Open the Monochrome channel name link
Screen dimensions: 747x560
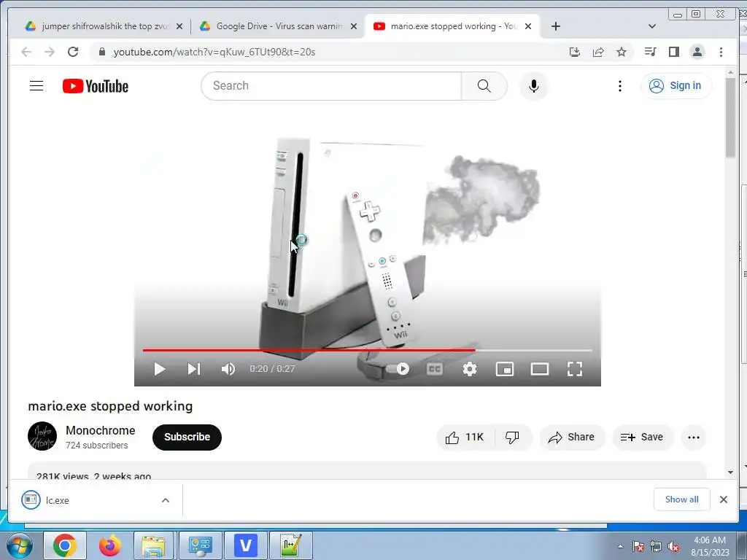click(x=101, y=430)
